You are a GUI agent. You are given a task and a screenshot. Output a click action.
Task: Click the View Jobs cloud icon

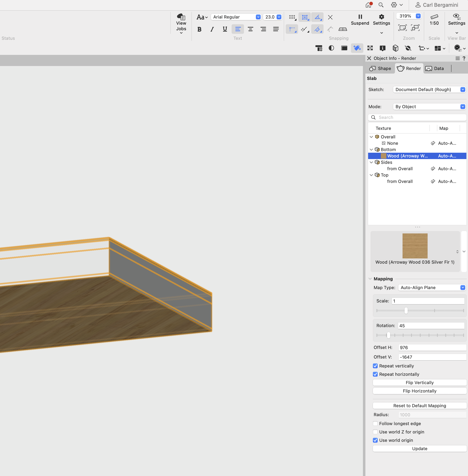(181, 17)
